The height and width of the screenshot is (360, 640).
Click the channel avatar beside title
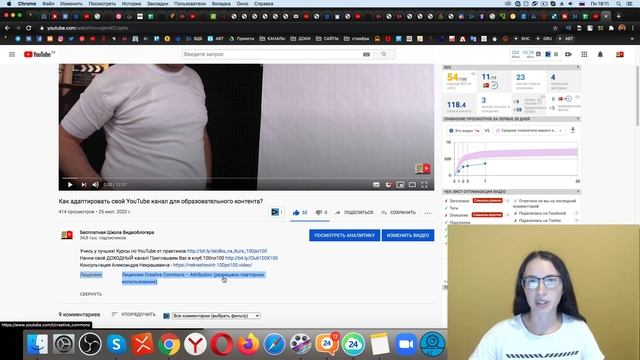tap(67, 235)
